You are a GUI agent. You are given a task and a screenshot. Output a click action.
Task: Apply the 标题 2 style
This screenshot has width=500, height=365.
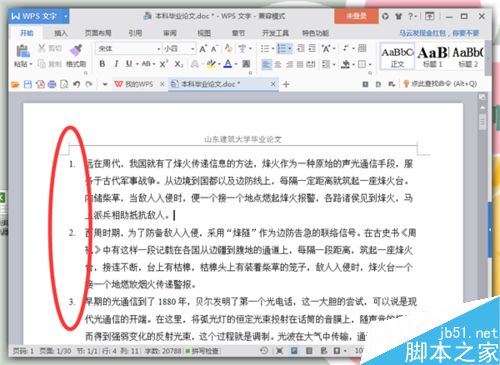(x=468, y=56)
